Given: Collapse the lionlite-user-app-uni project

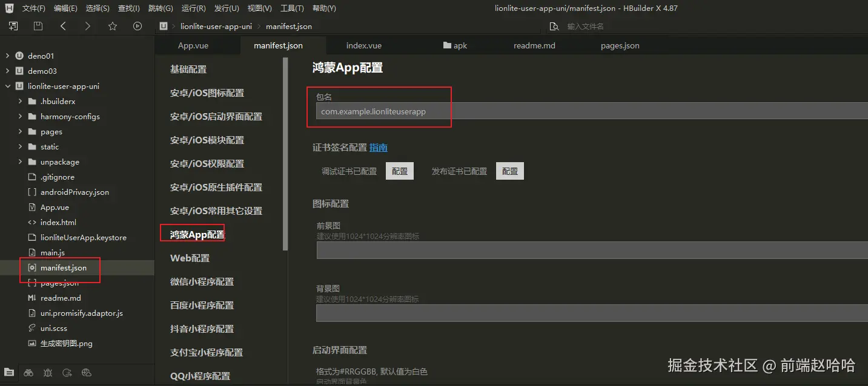Looking at the screenshot, I should 8,86.
